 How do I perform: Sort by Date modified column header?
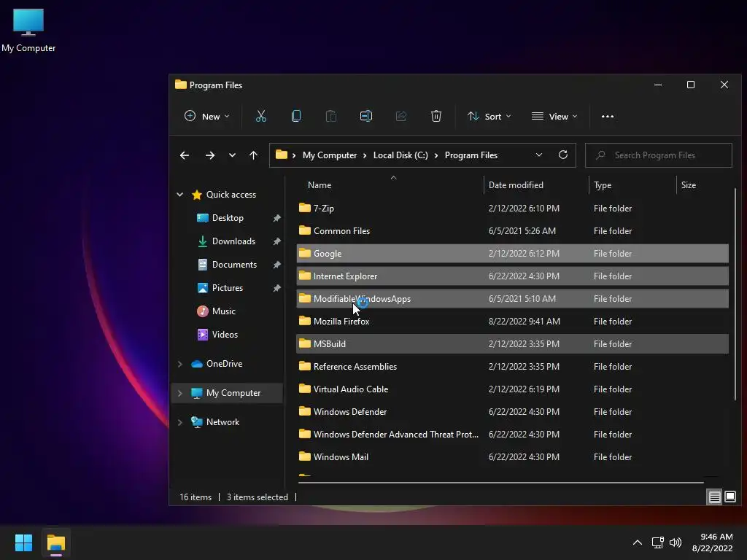point(536,185)
